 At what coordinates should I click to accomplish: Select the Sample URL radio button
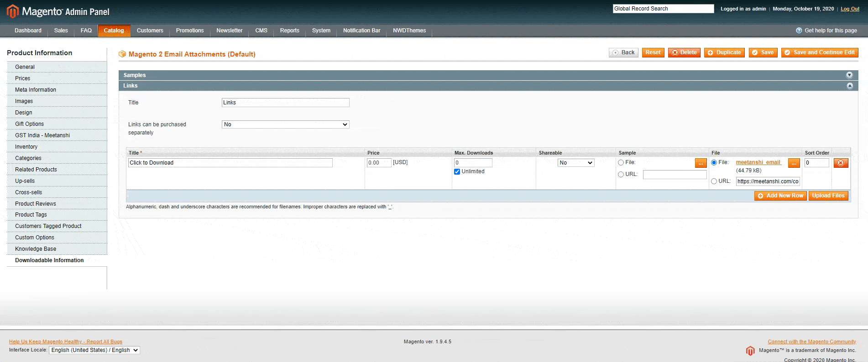pyautogui.click(x=621, y=174)
